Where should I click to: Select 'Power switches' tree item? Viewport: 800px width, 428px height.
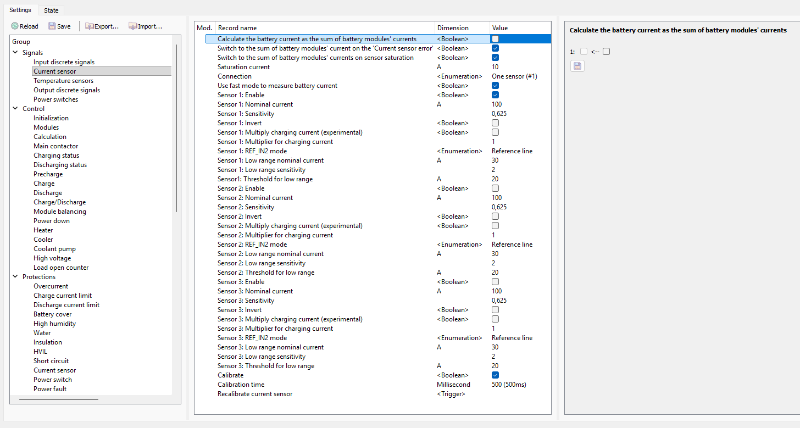click(56, 99)
